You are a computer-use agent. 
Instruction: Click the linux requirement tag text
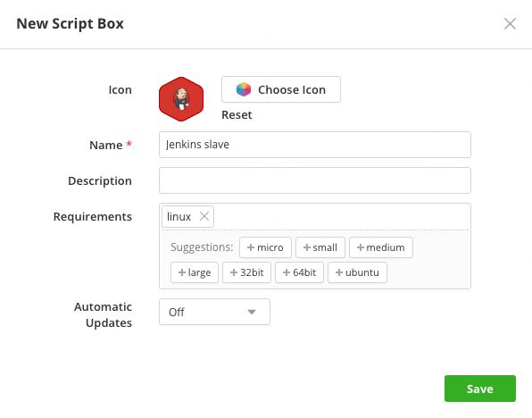179,217
